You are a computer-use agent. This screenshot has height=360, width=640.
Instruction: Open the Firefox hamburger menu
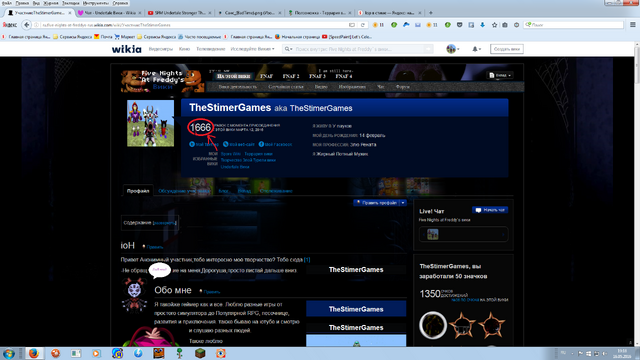(633, 25)
